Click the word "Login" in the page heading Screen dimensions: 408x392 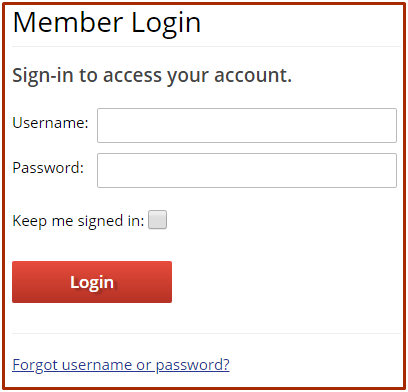[166, 24]
